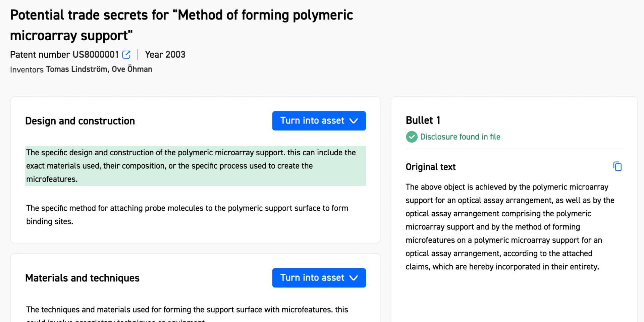
Task: Open patent US8000001 external link icon
Action: 126,54
